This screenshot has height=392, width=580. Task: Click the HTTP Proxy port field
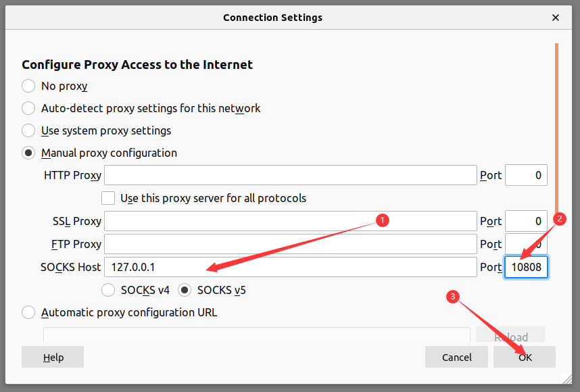point(526,175)
